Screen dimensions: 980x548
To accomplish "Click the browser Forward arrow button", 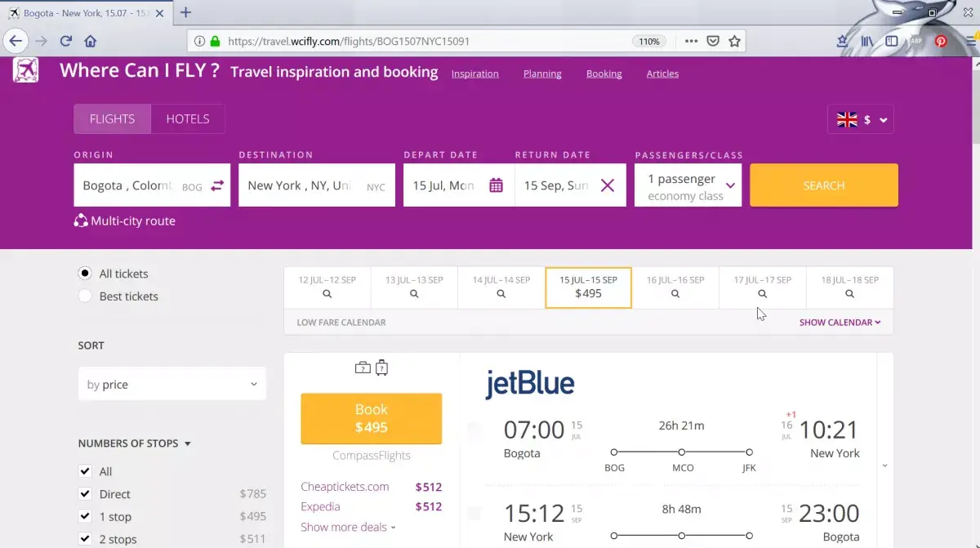I will point(41,41).
